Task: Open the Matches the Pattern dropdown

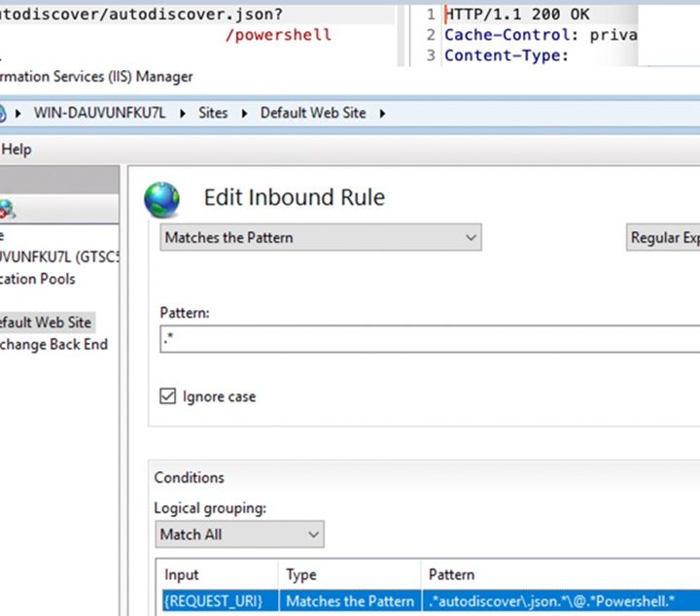Action: [321, 237]
